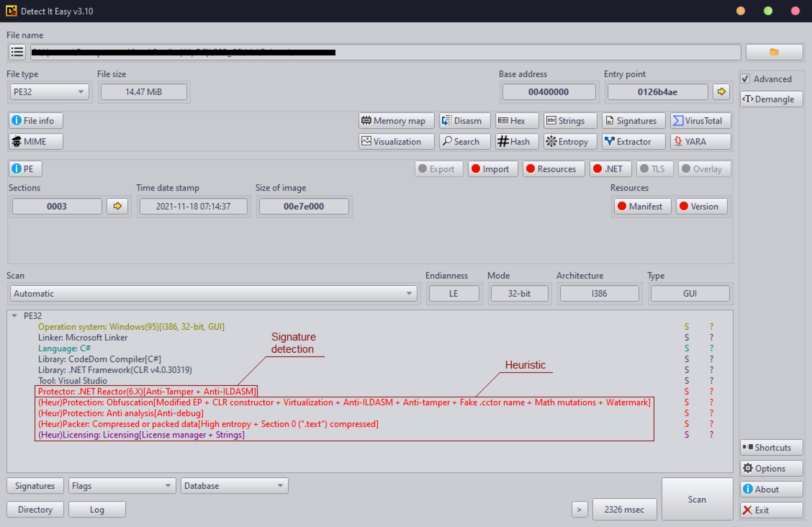Open the Import table viewer

(x=492, y=168)
